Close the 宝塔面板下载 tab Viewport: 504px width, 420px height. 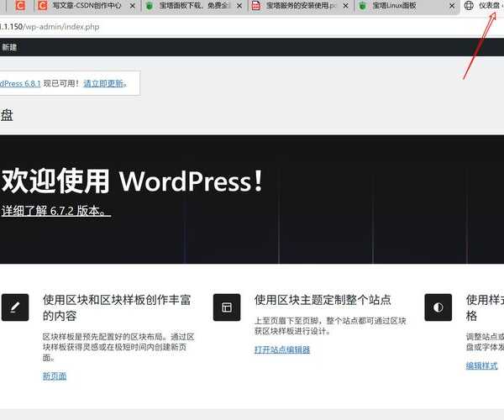237,6
